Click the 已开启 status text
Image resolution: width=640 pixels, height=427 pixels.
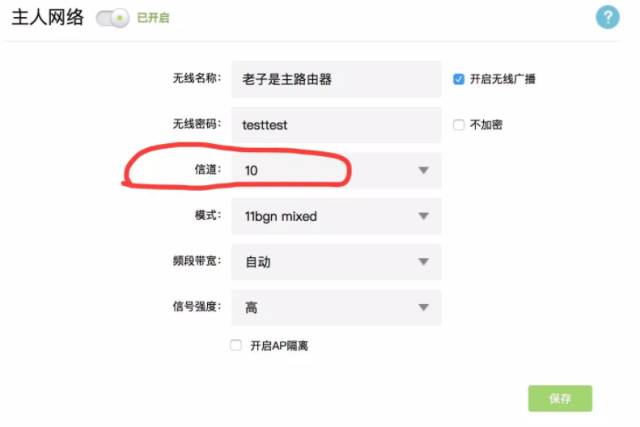coord(153,18)
